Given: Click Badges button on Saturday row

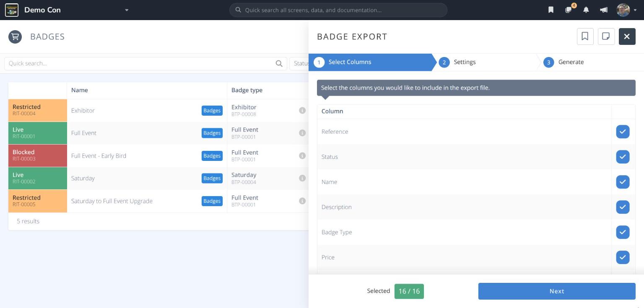Looking at the screenshot, I should [212, 178].
